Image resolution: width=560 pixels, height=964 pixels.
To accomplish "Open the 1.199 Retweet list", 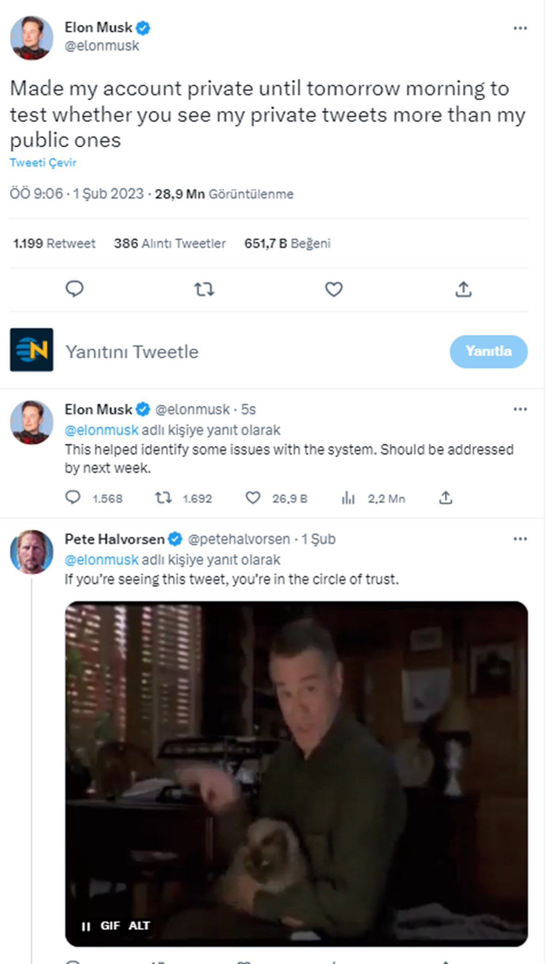I will click(54, 243).
